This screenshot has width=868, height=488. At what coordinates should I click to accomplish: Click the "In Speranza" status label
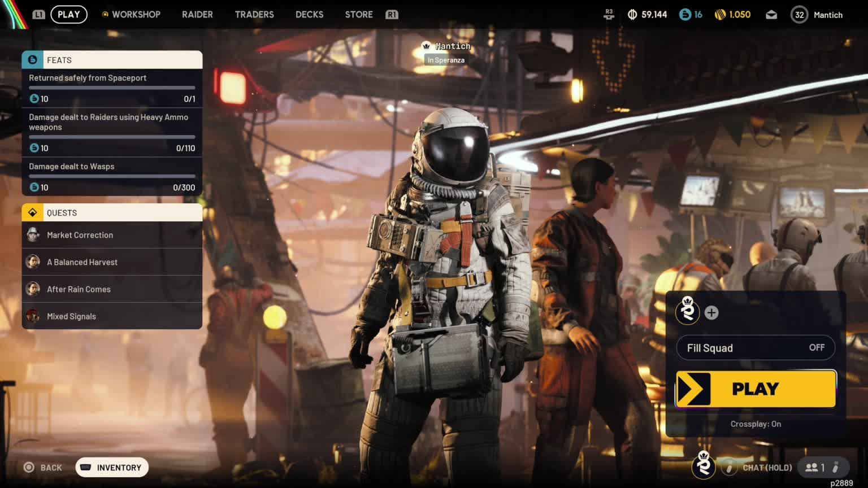[446, 60]
